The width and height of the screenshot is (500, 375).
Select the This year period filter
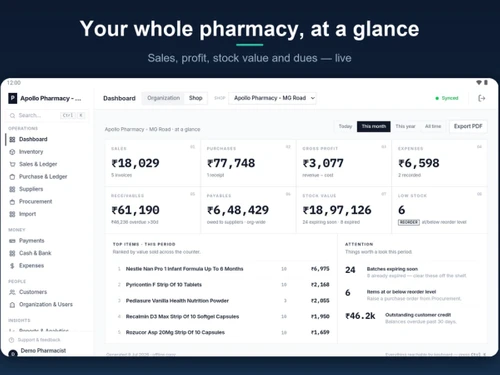coord(405,126)
